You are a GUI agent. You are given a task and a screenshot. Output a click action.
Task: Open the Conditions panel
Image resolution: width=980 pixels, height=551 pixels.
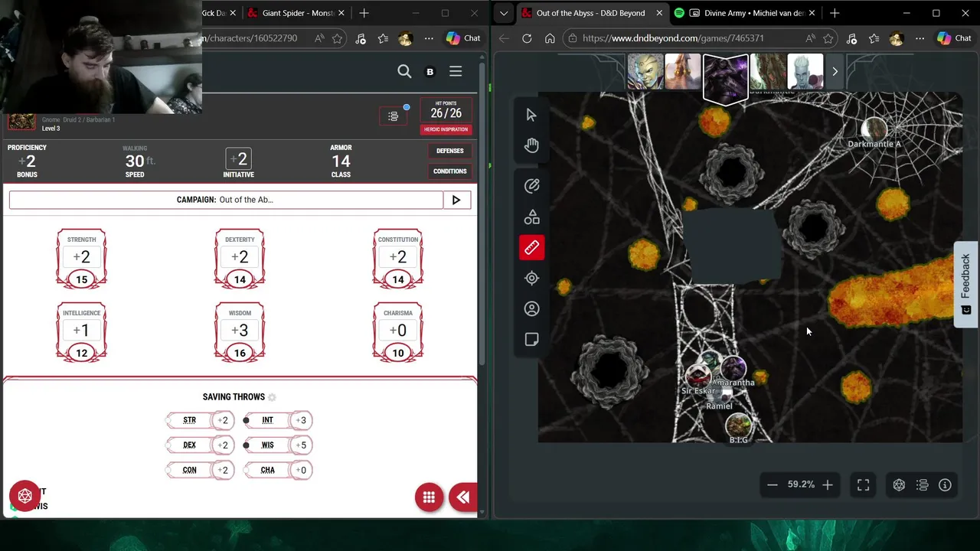click(450, 171)
